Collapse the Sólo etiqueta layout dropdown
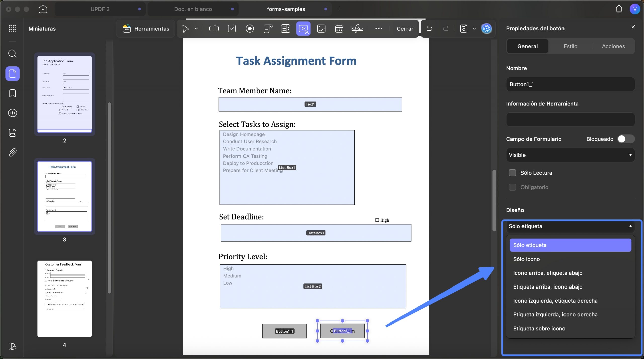 pyautogui.click(x=570, y=226)
